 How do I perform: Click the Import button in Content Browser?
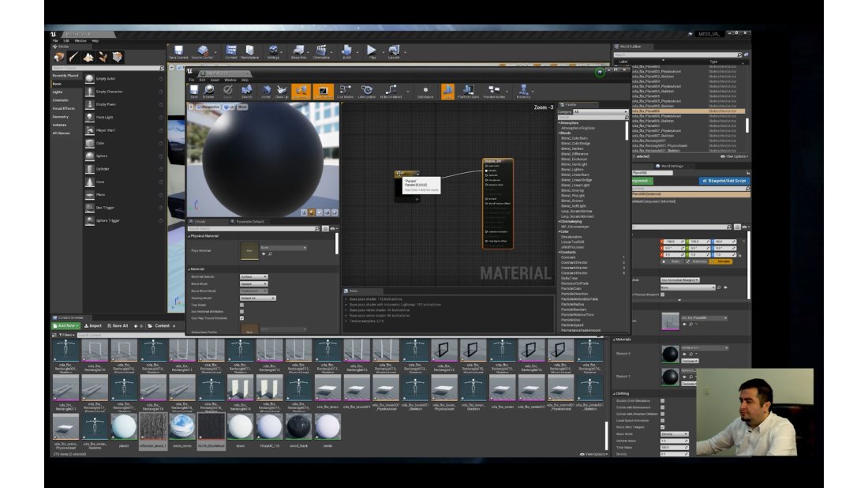pos(92,325)
